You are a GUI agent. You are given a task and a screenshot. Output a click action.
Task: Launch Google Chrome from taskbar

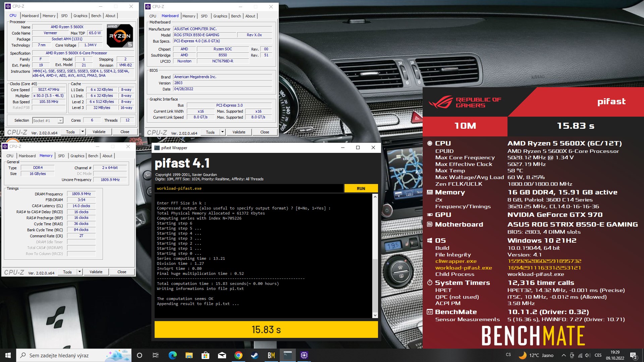(x=238, y=355)
